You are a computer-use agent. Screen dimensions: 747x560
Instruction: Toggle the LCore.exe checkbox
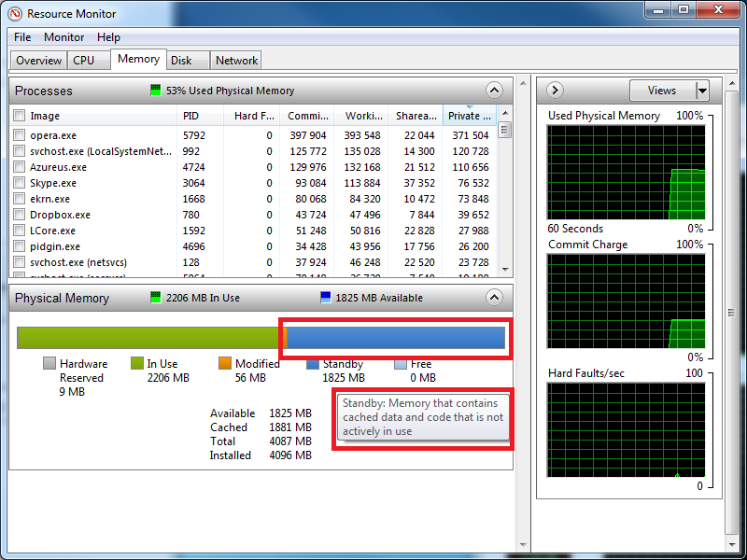pos(19,230)
